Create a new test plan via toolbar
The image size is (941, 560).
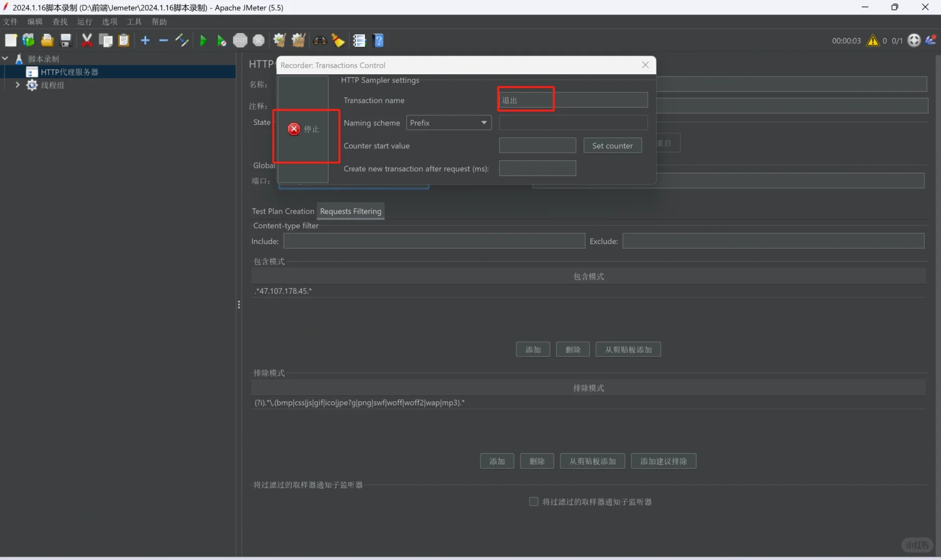11,40
